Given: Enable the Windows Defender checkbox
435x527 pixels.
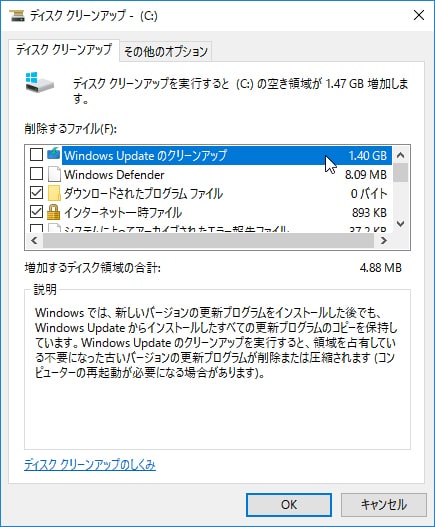Looking at the screenshot, I should point(36,174).
